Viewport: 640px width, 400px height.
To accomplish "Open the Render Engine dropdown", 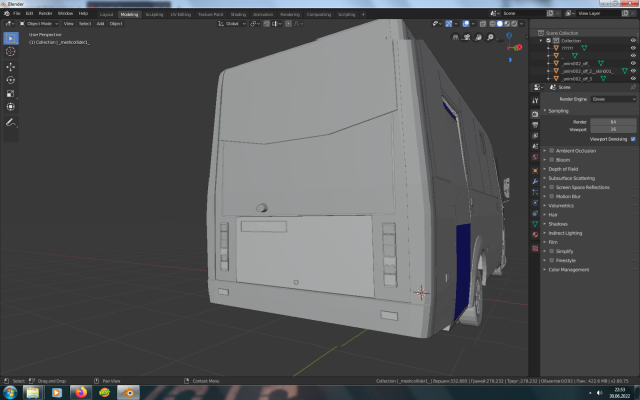I will [x=613, y=99].
